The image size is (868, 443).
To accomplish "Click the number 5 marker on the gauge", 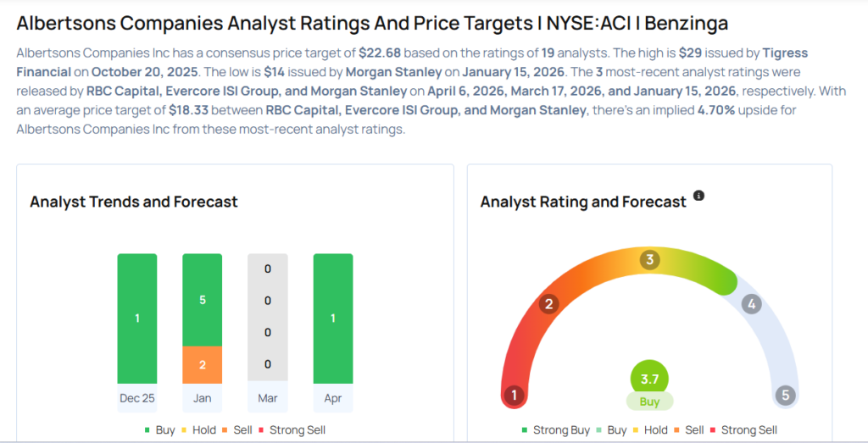I will coord(786,395).
